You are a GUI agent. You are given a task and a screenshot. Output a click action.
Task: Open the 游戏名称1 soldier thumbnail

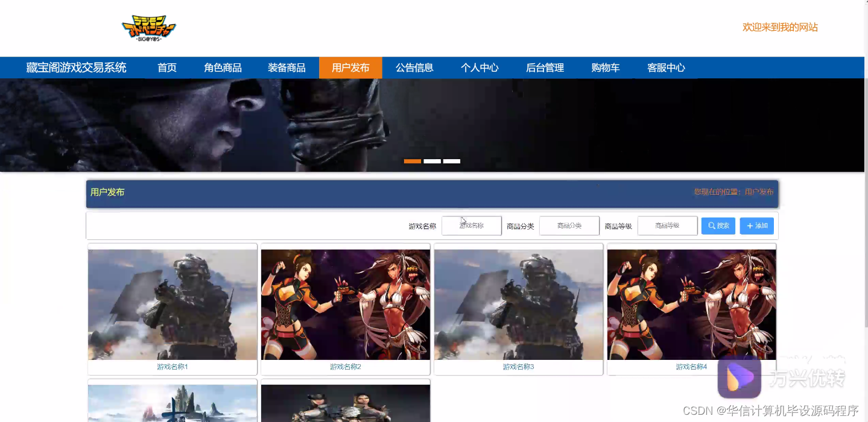click(173, 304)
